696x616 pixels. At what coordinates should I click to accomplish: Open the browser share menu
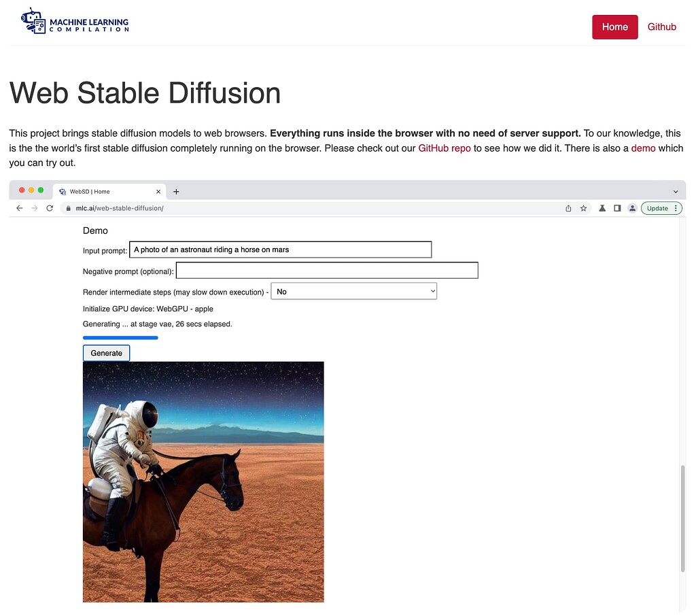pos(568,208)
